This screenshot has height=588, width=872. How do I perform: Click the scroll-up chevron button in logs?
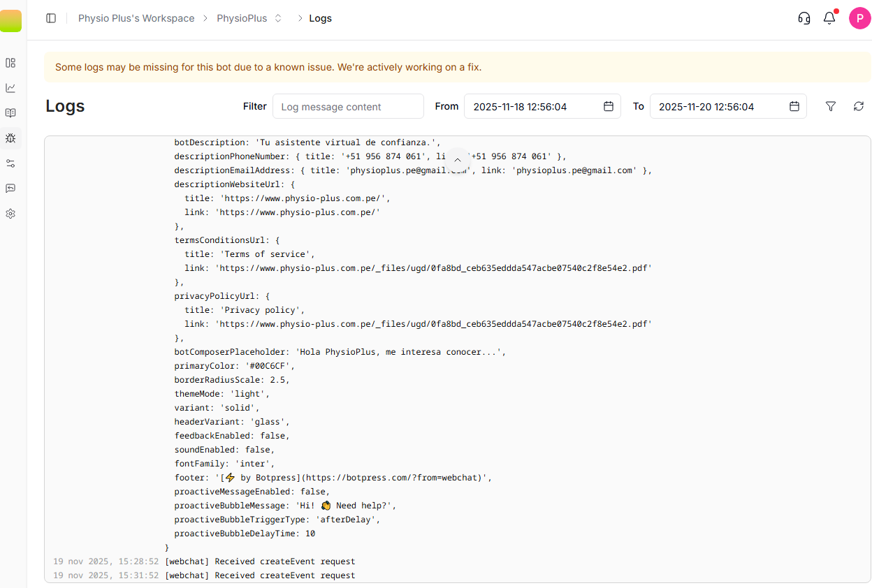(458, 160)
